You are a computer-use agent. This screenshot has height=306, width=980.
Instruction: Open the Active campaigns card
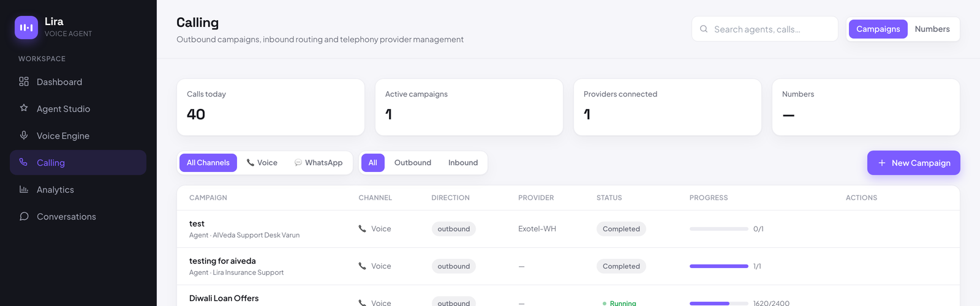tap(469, 107)
